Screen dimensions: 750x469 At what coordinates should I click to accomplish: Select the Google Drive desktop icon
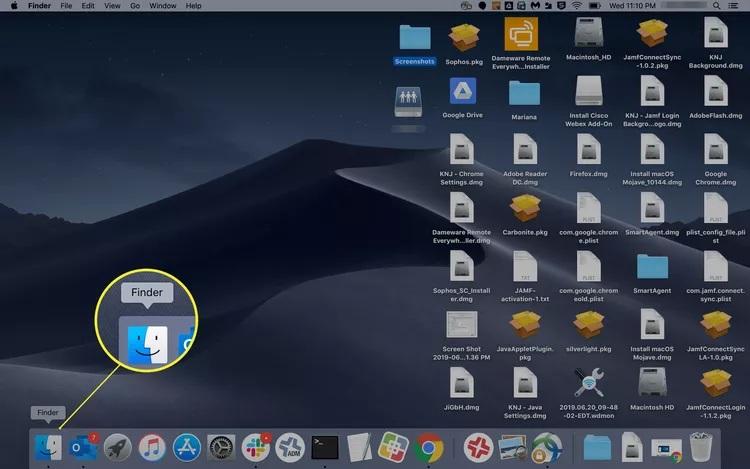click(x=462, y=93)
